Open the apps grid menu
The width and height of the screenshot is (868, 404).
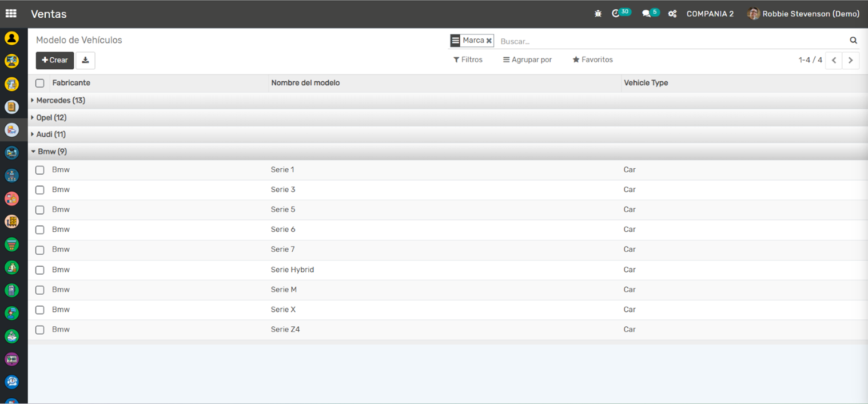[11, 14]
